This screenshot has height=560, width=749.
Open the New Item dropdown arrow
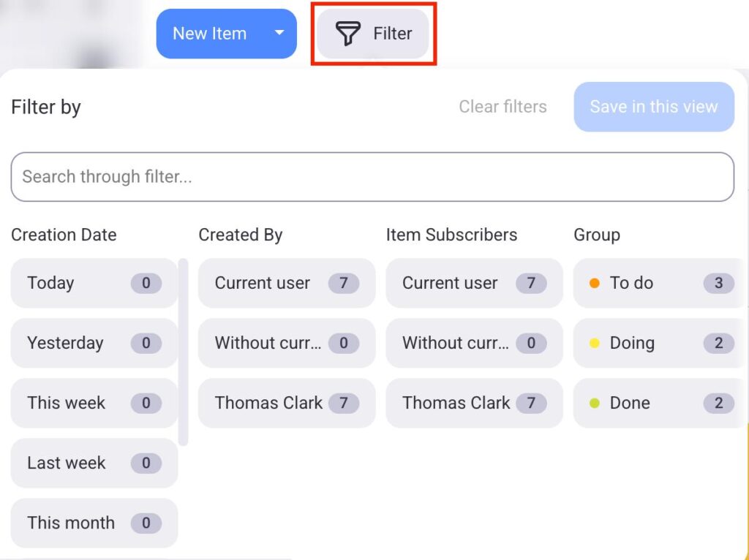click(279, 34)
